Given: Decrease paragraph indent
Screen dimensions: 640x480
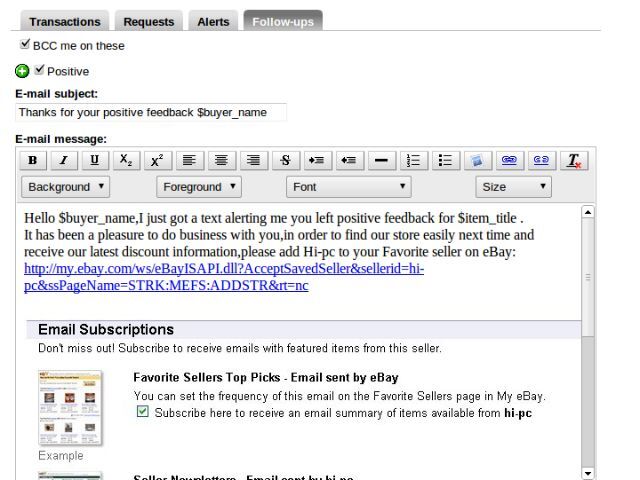Looking at the screenshot, I should point(349,160).
